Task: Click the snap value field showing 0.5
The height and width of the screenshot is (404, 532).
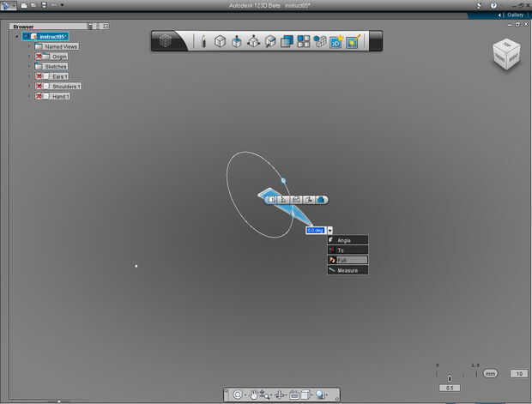Action: (450, 388)
